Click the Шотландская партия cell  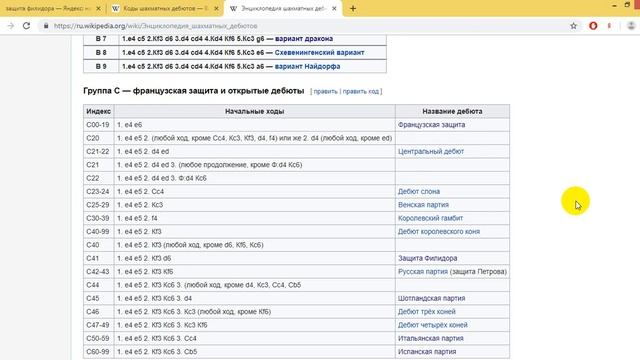452,298
